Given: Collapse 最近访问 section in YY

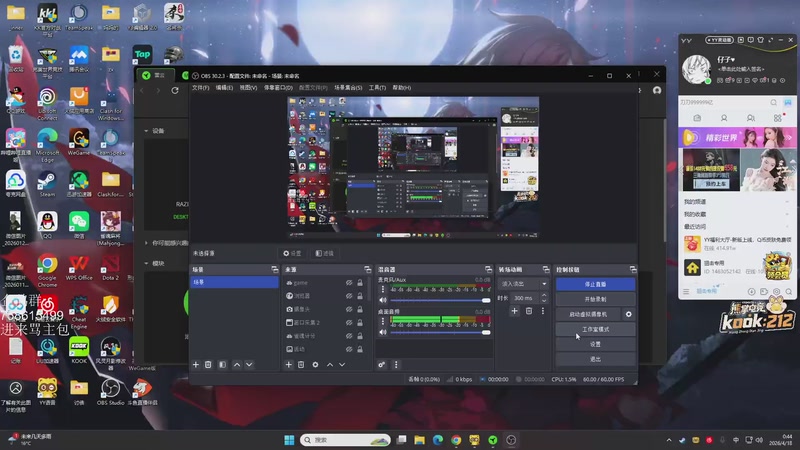Looking at the screenshot, I should point(787,227).
